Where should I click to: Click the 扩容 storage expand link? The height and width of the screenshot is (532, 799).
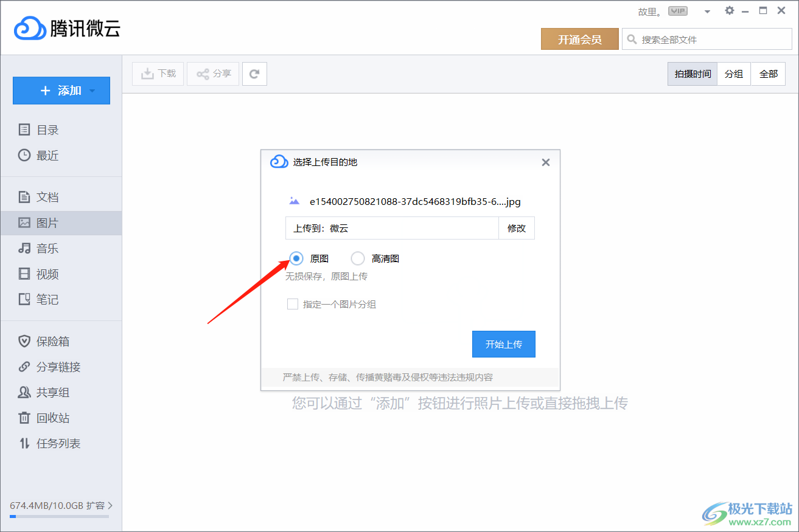click(x=100, y=505)
